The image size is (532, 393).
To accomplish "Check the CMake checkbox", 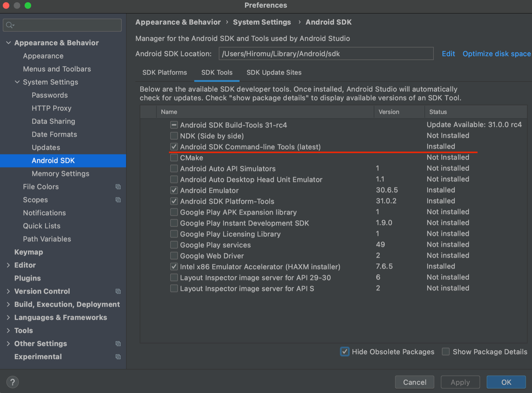I will click(x=174, y=158).
